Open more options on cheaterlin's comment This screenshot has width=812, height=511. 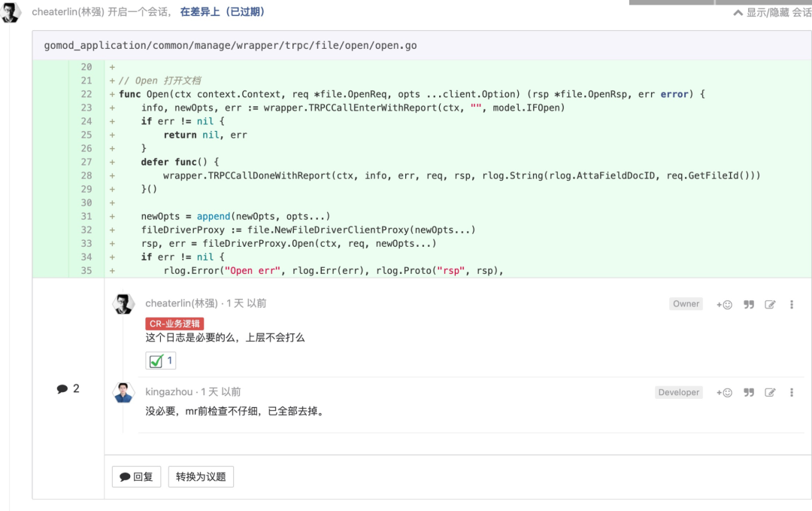[791, 304]
